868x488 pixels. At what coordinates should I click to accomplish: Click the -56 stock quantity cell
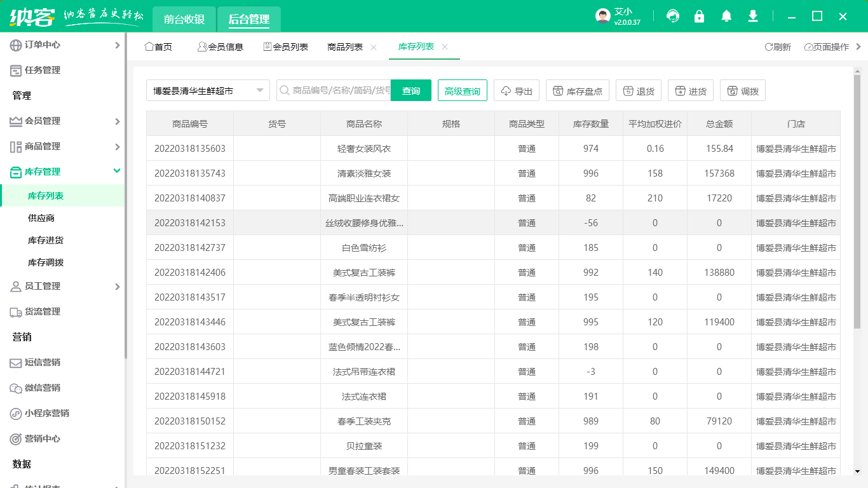(591, 223)
